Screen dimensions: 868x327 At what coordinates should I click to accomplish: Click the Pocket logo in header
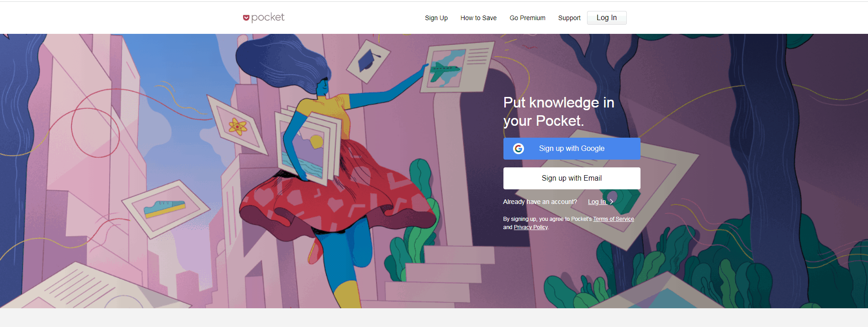point(264,17)
